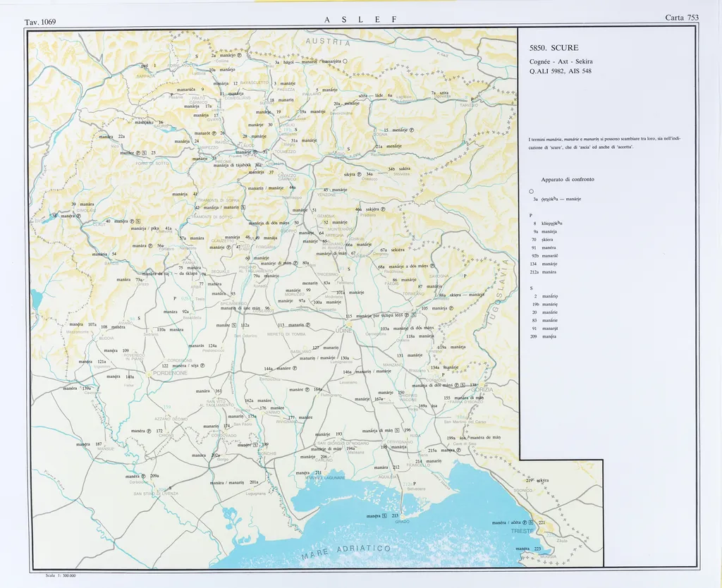The height and width of the screenshot is (588, 722).
Task: Select the 'Apparato di confronto' heading
Action: 568,179
